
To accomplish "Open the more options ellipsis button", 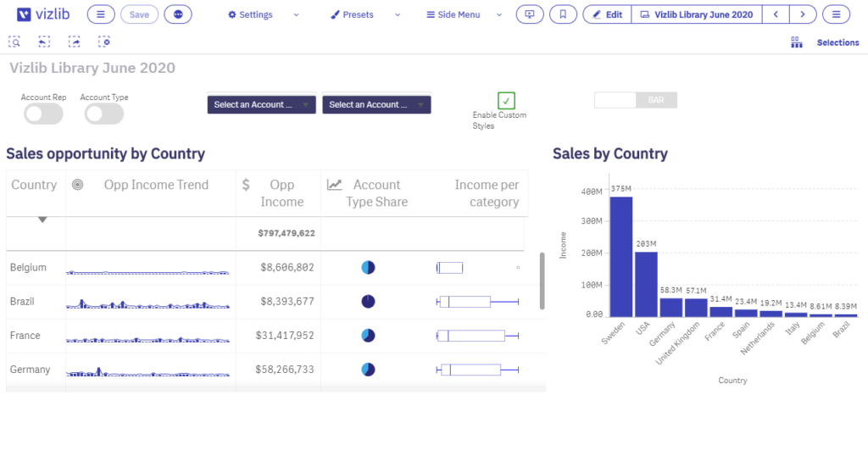I will tap(178, 14).
